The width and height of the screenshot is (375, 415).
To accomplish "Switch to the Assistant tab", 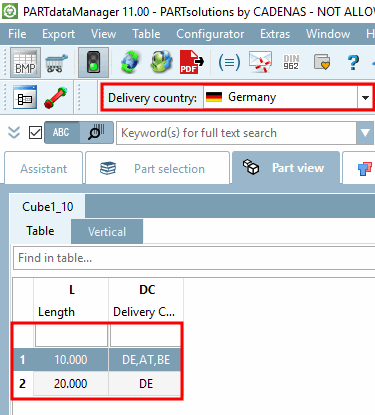I will click(x=43, y=168).
